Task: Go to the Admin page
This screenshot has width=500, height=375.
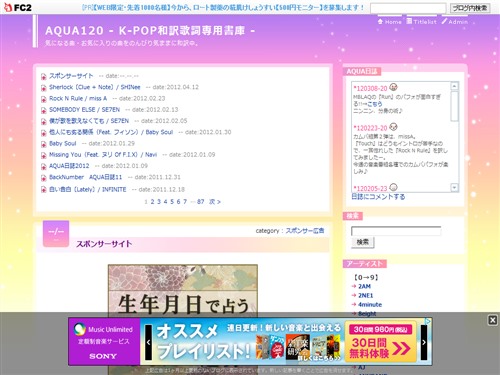Action: coord(455,22)
